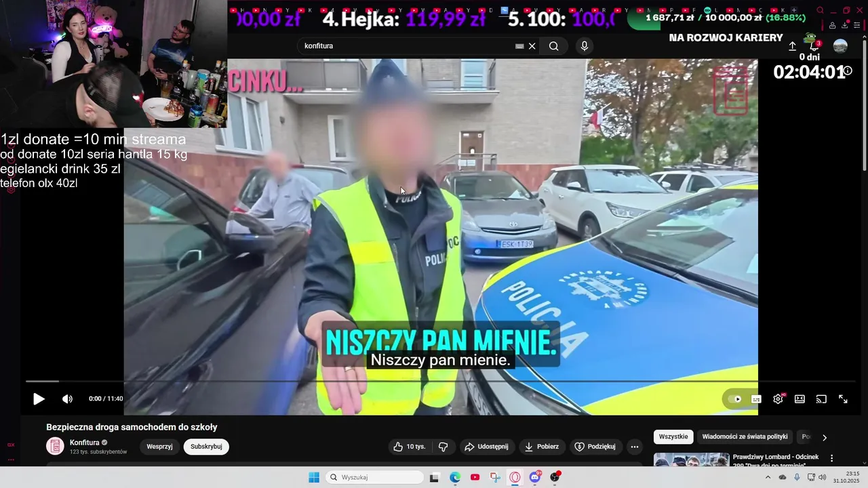
Task: Open browser tab search magnifier
Action: point(821,11)
